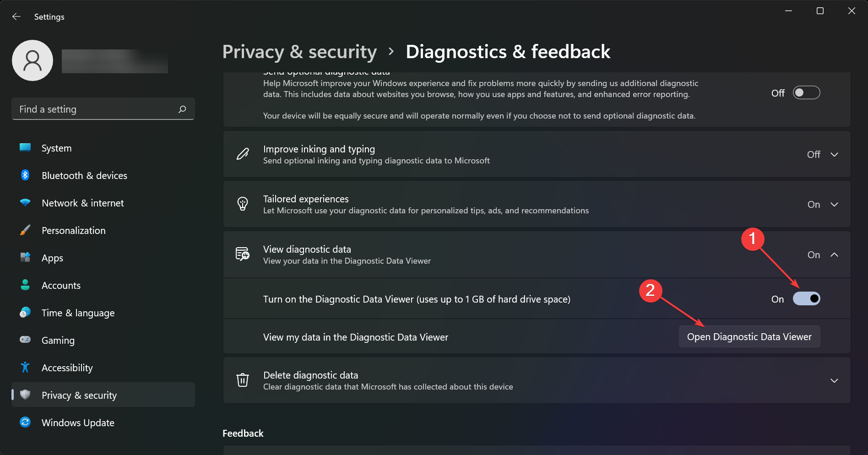The width and height of the screenshot is (868, 455).
Task: Expand the Tailored experiences chevron
Action: tap(834, 204)
